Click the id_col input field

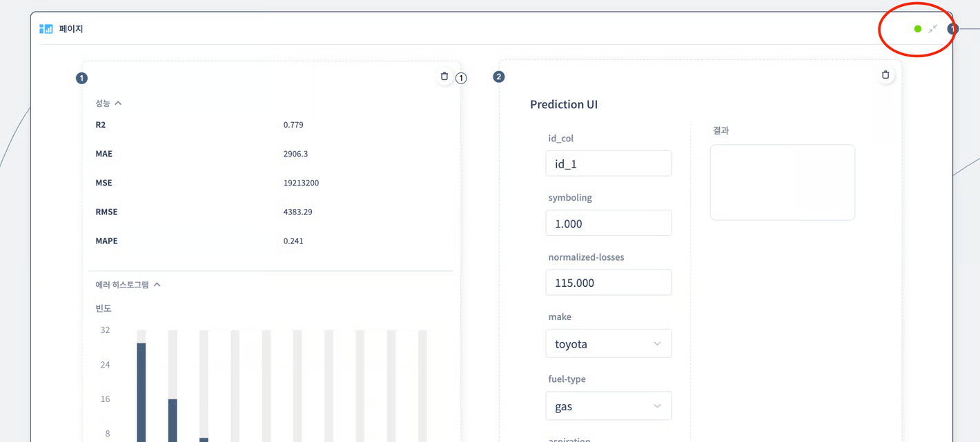coord(608,164)
